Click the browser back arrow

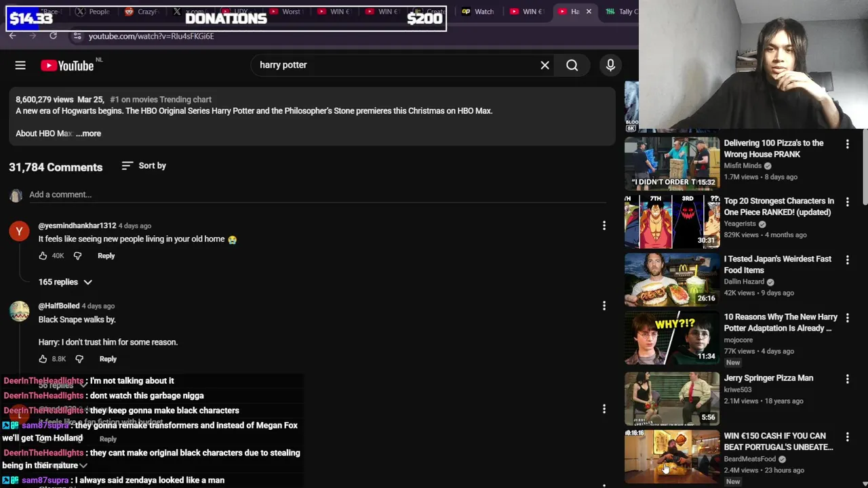(12, 36)
